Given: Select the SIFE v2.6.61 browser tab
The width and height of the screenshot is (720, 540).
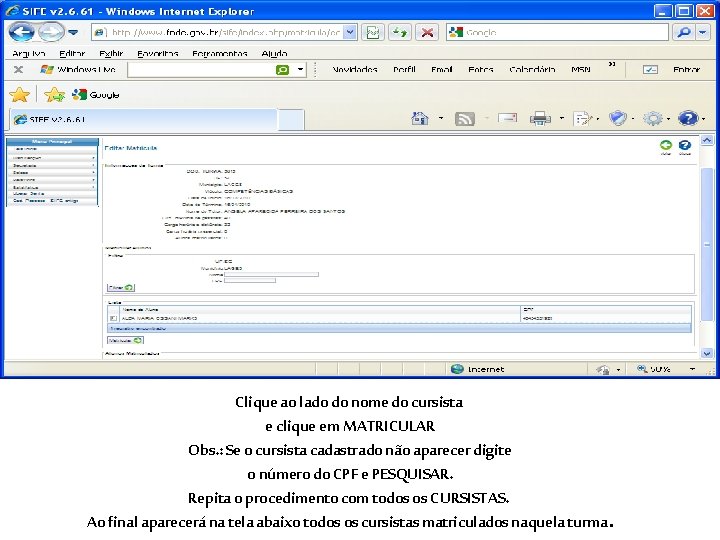Looking at the screenshot, I should pos(143,119).
